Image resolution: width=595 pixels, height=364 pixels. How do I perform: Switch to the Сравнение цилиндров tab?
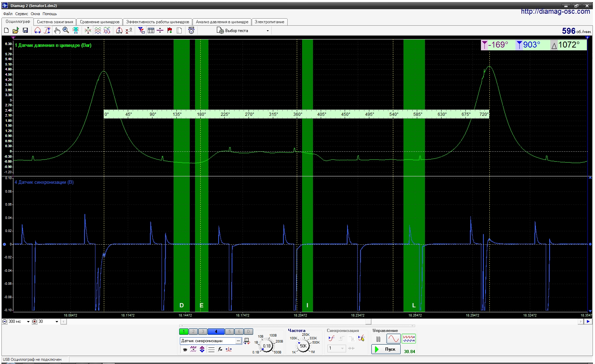[x=99, y=22]
